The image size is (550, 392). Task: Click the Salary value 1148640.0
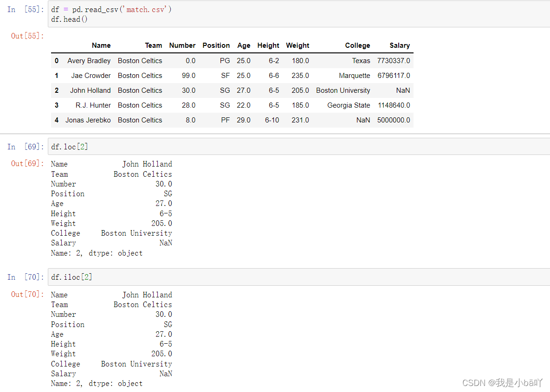[394, 105]
